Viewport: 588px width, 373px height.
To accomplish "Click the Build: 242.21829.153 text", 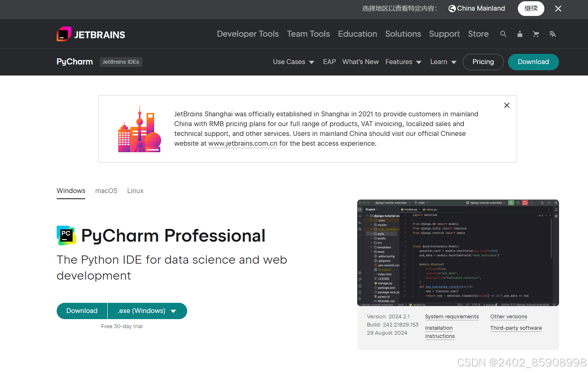I will tap(393, 325).
